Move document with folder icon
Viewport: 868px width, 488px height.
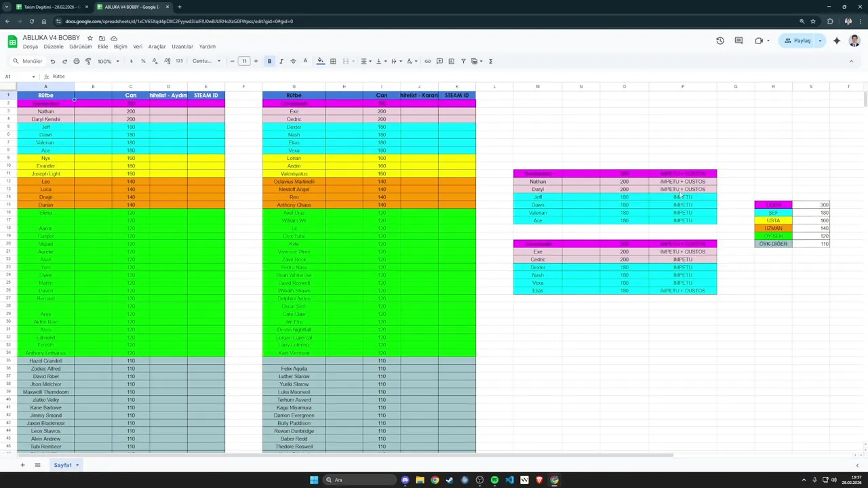[x=102, y=38]
